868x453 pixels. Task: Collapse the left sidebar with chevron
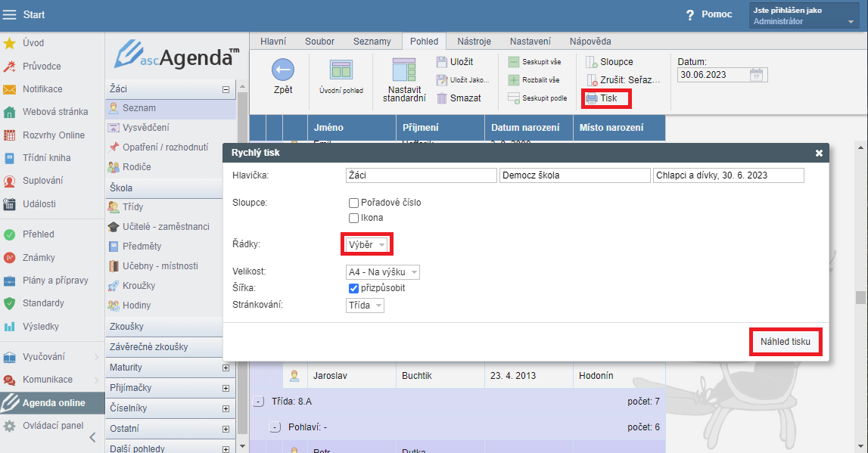(x=93, y=438)
